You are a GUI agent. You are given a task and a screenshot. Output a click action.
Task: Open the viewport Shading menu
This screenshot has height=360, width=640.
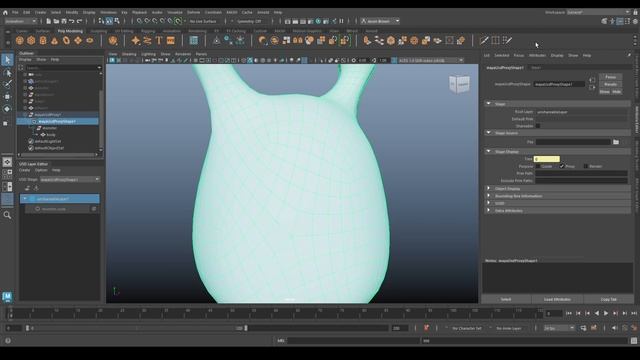click(129, 54)
